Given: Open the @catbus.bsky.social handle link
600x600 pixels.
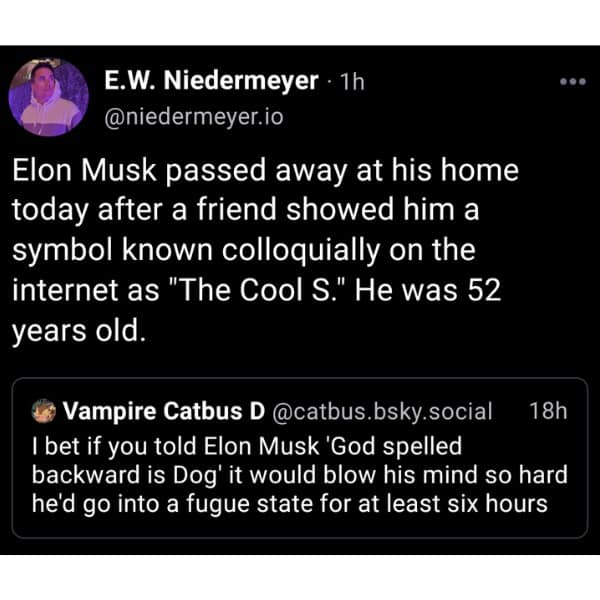Looking at the screenshot, I should pyautogui.click(x=382, y=411).
